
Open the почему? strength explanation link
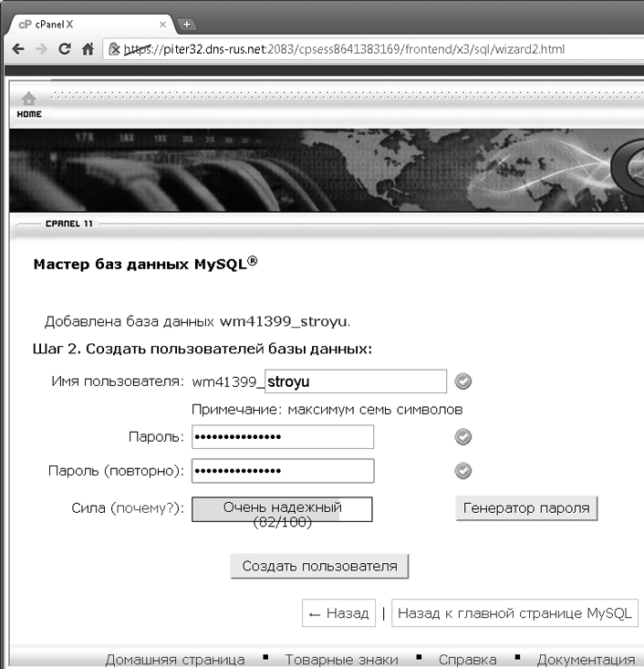(x=146, y=508)
